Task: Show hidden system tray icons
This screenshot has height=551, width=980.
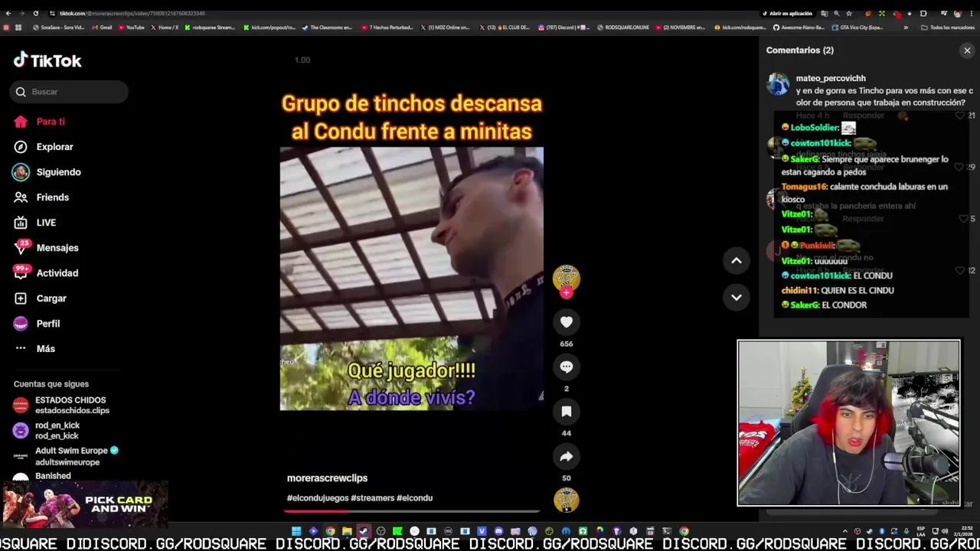Action: coord(845,531)
